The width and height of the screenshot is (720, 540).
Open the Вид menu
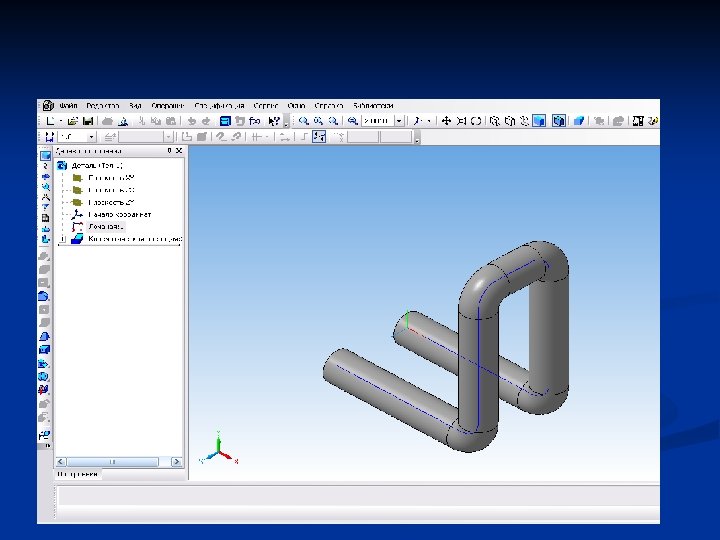135,106
